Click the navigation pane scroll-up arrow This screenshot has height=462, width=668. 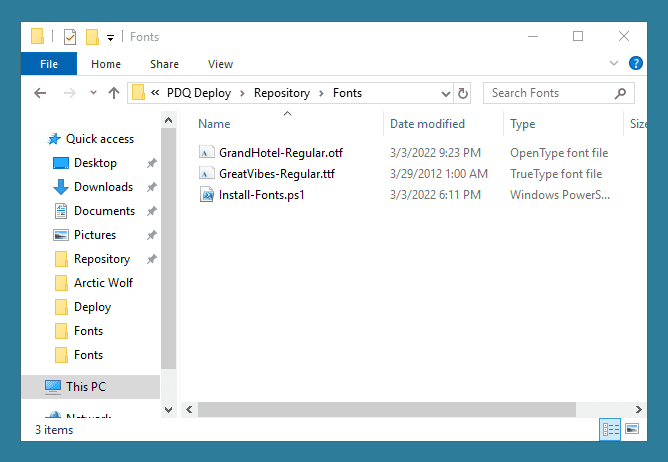coord(168,120)
